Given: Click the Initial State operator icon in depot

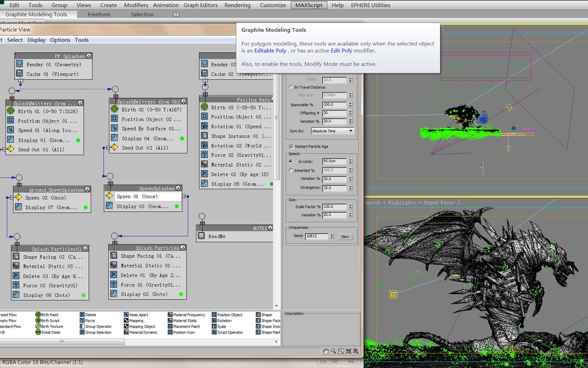Looking at the screenshot, I should tap(38, 332).
